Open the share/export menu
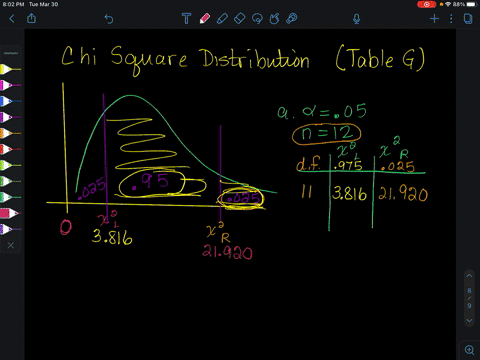 [32, 18]
